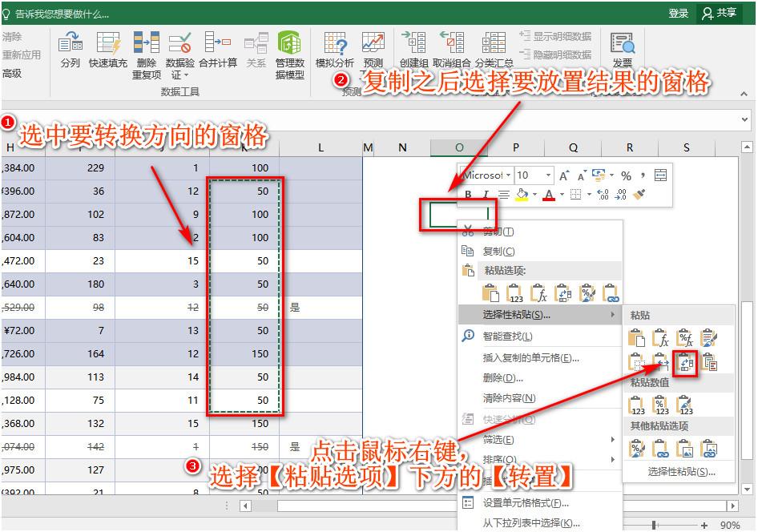Screen dimensions: 758x532
Task: Click 高级 advanced filter button
Action: [12, 74]
